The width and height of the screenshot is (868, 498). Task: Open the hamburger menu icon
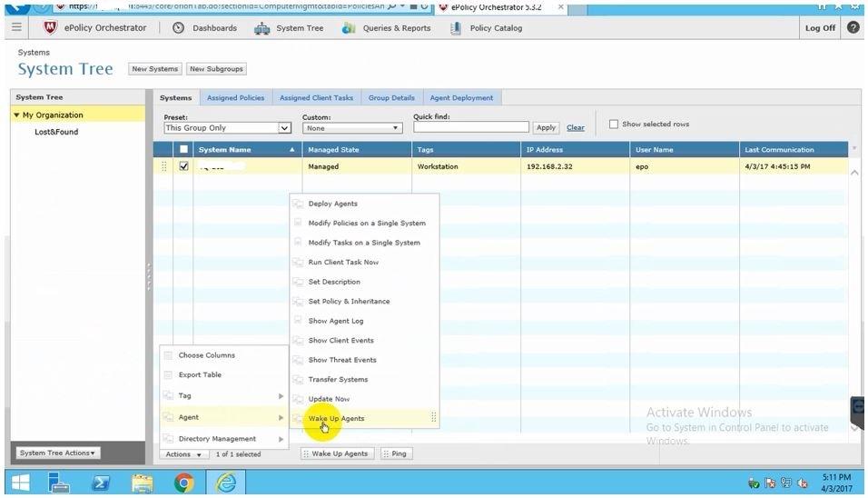(16, 28)
